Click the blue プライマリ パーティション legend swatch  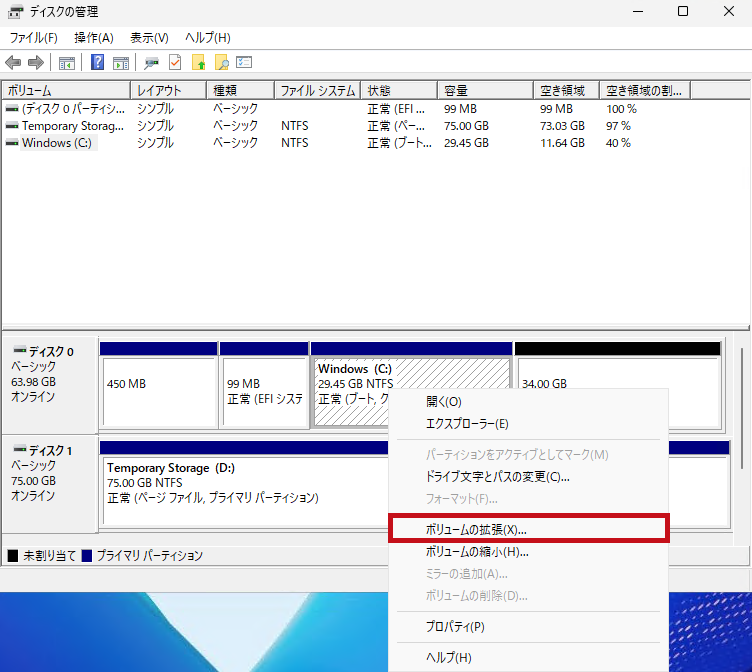[x=87, y=555]
